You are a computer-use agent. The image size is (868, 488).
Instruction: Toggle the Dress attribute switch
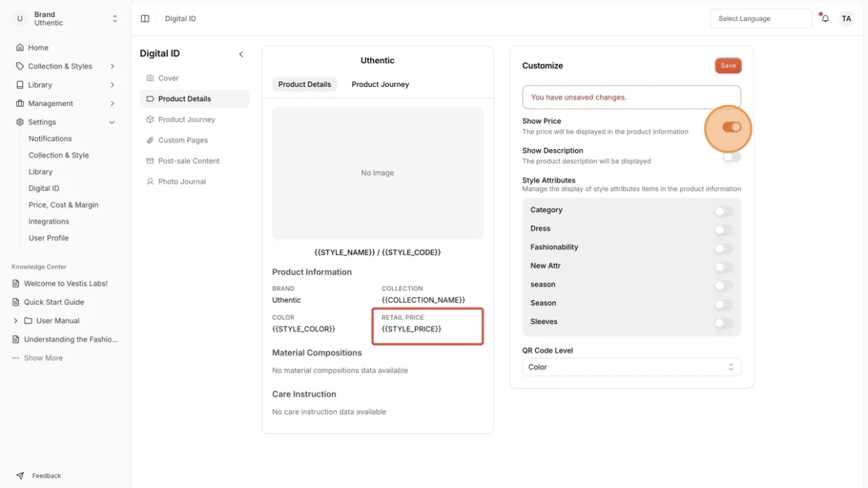[724, 230]
